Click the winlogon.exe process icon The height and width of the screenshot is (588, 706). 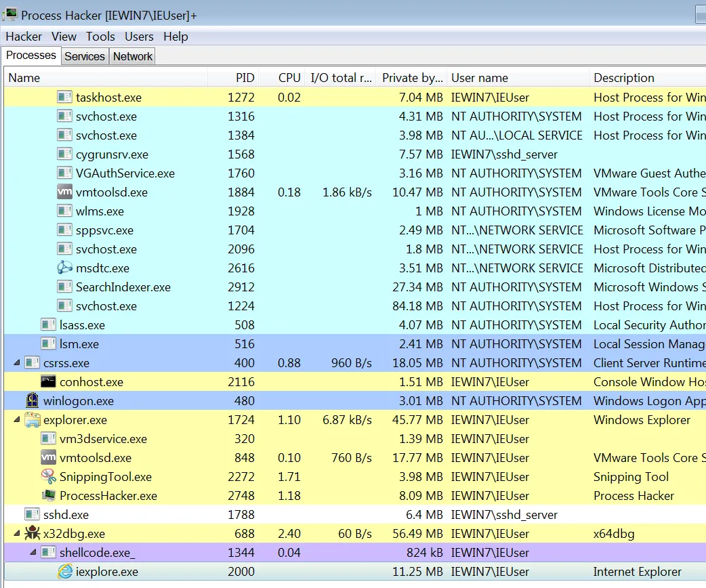point(33,401)
